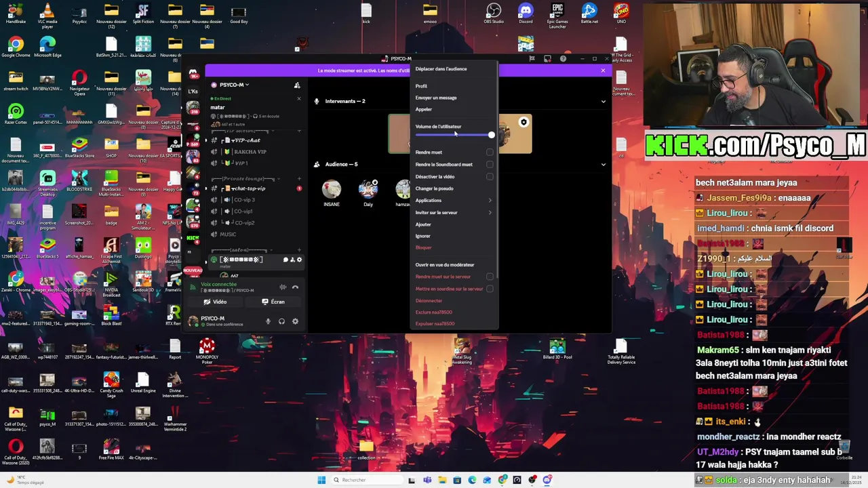Viewport: 868px width, 488px height.
Task: Open the KICK server in Discord sidebar
Action: coord(193,238)
